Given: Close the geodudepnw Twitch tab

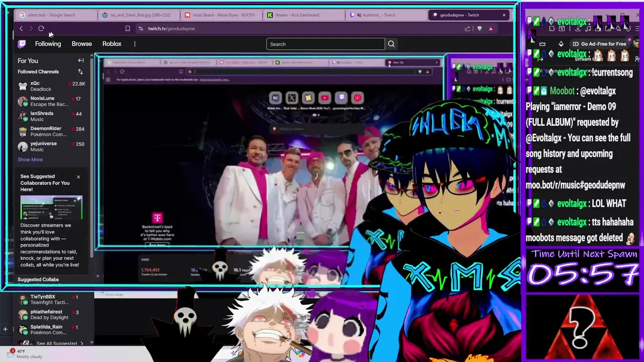Looking at the screenshot, I should click(x=504, y=15).
